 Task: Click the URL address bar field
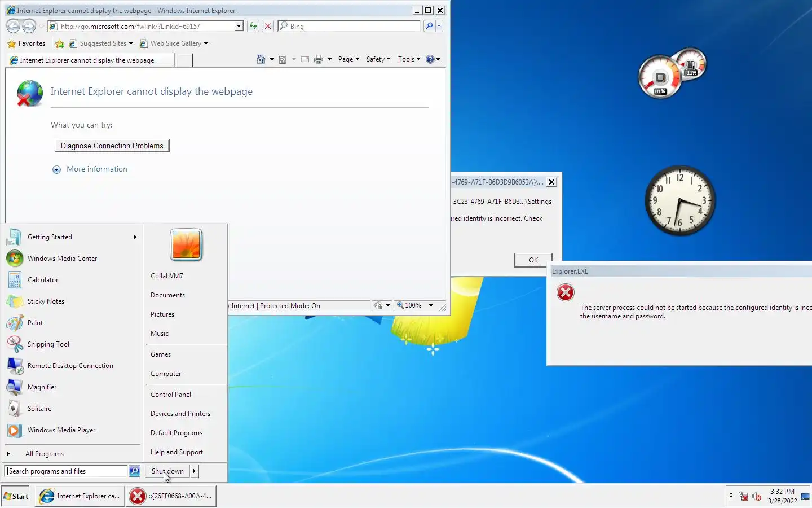click(x=145, y=26)
